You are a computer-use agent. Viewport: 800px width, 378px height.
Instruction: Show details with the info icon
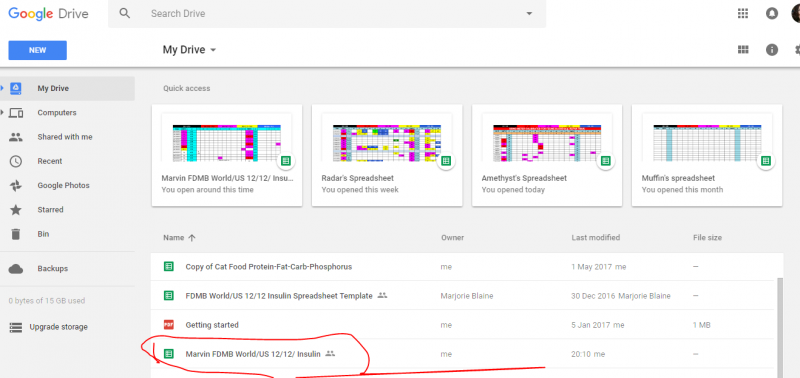click(772, 49)
